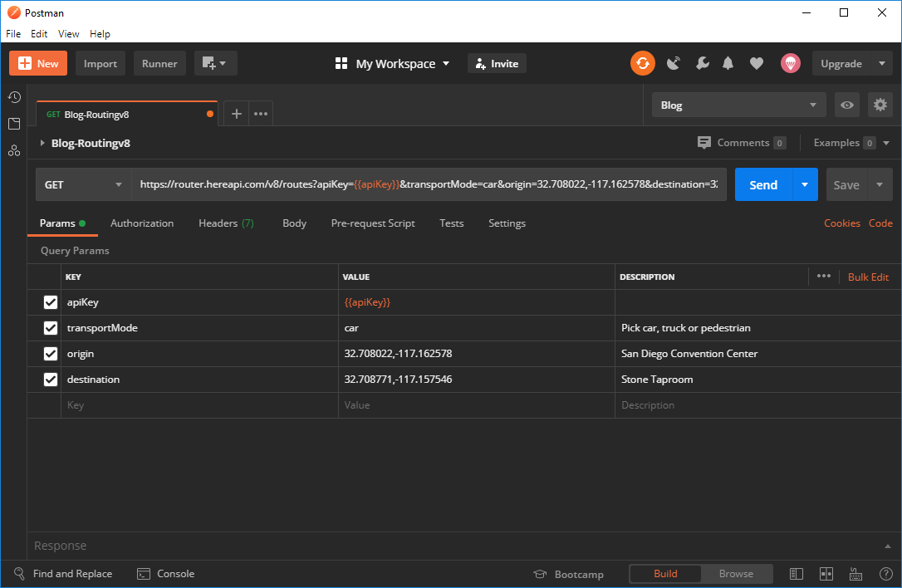Open the Send options arrow
Image resolution: width=902 pixels, height=588 pixels.
point(805,184)
